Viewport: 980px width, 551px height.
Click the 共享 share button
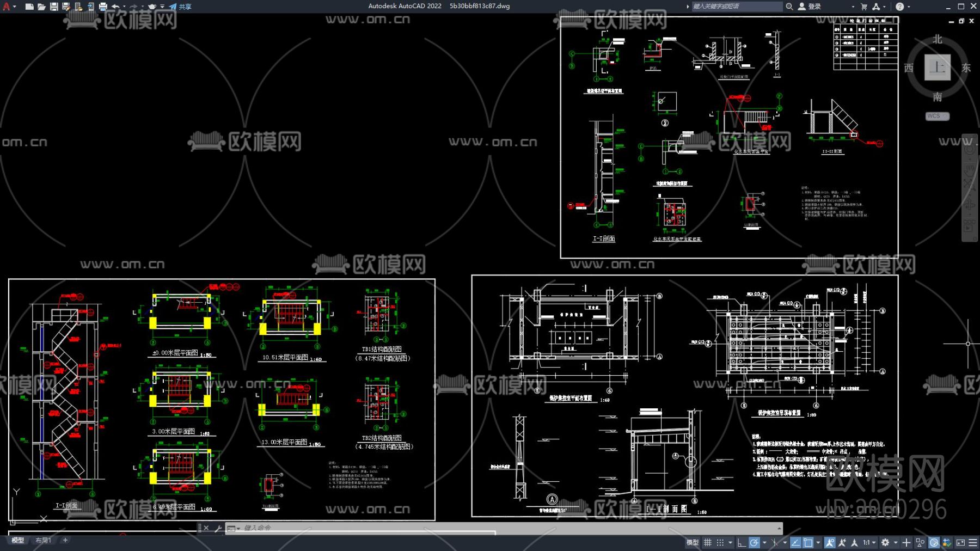pos(181,7)
